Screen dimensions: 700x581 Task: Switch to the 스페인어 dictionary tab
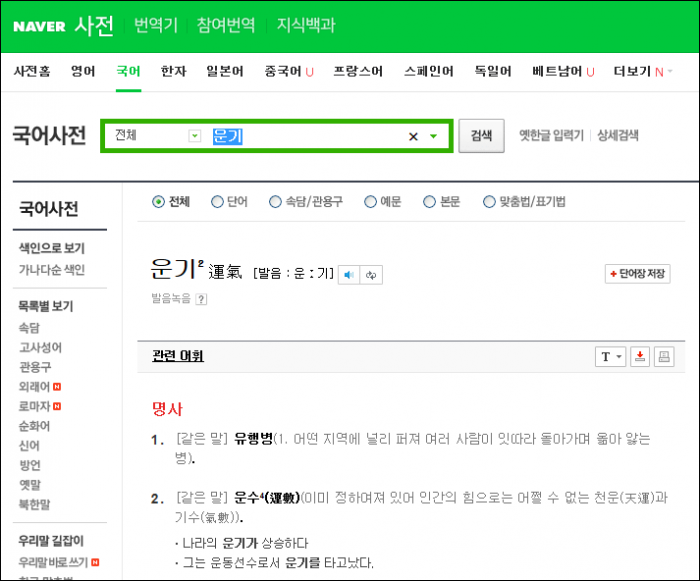[429, 71]
